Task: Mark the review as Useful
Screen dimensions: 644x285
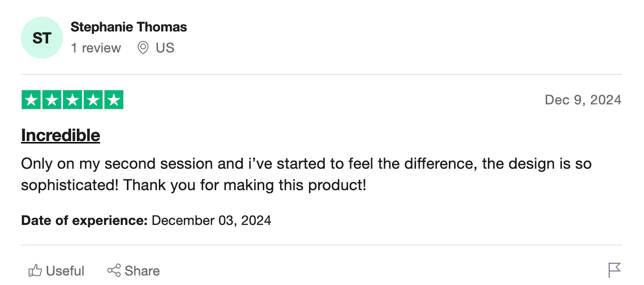Action: 65,271
